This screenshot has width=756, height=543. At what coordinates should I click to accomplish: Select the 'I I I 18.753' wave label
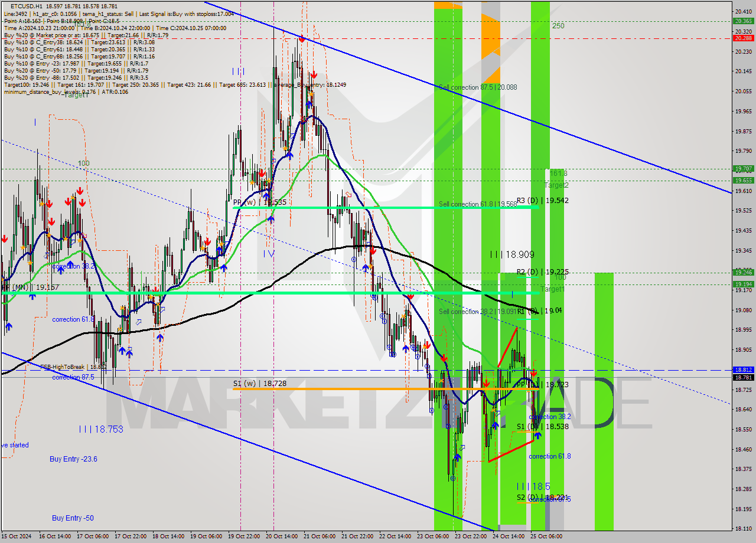coord(101,429)
